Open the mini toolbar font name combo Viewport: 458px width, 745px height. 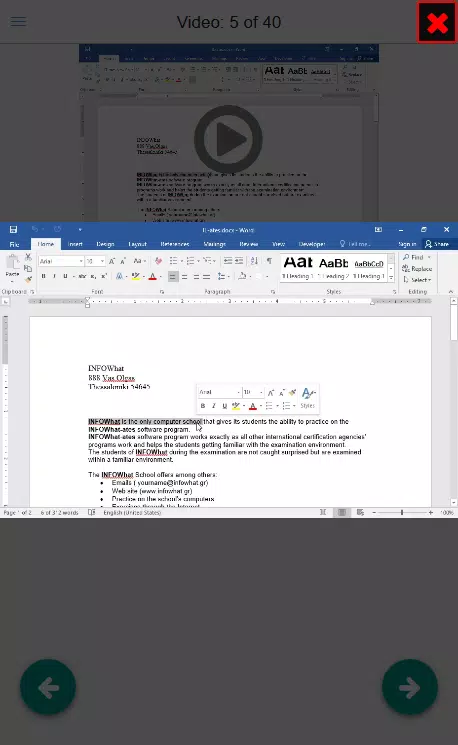click(x=219, y=392)
